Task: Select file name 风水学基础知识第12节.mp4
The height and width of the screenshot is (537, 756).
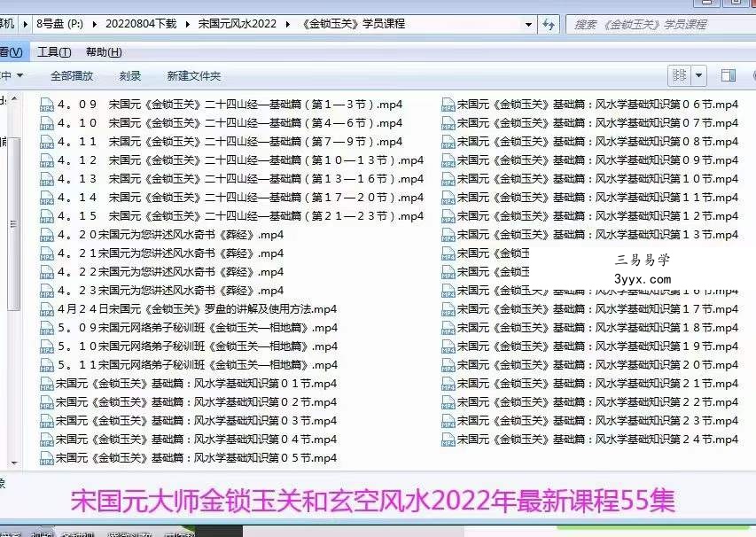Action: (598, 216)
